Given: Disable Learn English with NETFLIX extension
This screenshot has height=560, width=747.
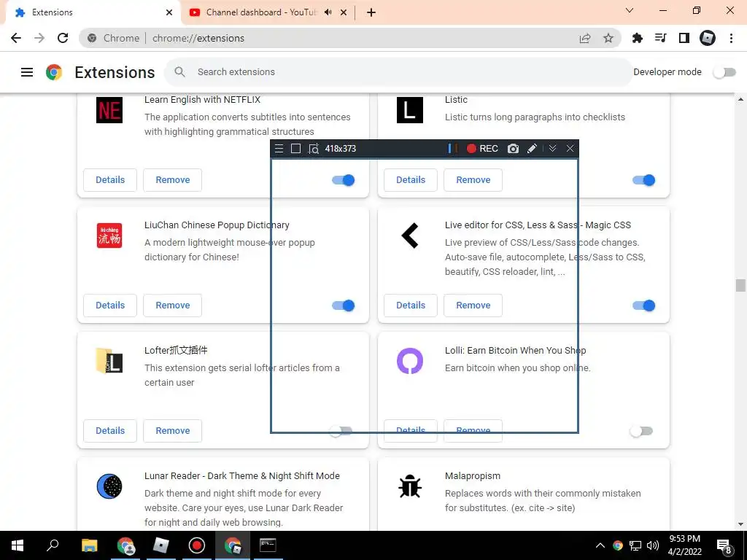Looking at the screenshot, I should coord(344,180).
